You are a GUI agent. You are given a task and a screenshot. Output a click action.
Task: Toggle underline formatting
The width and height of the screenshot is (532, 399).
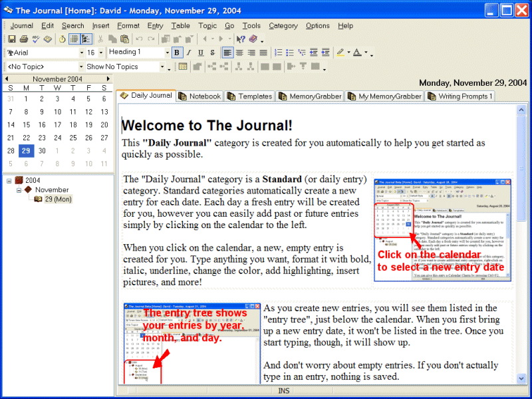pos(201,53)
